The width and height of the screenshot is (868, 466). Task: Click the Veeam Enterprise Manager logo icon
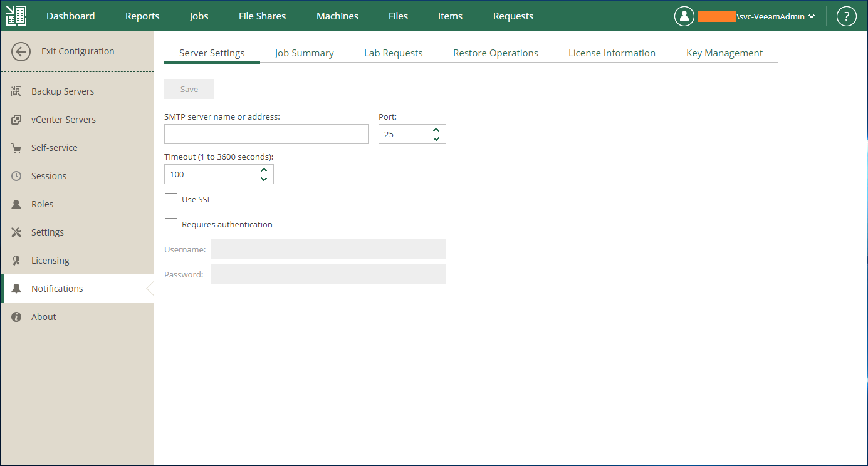pyautogui.click(x=16, y=16)
